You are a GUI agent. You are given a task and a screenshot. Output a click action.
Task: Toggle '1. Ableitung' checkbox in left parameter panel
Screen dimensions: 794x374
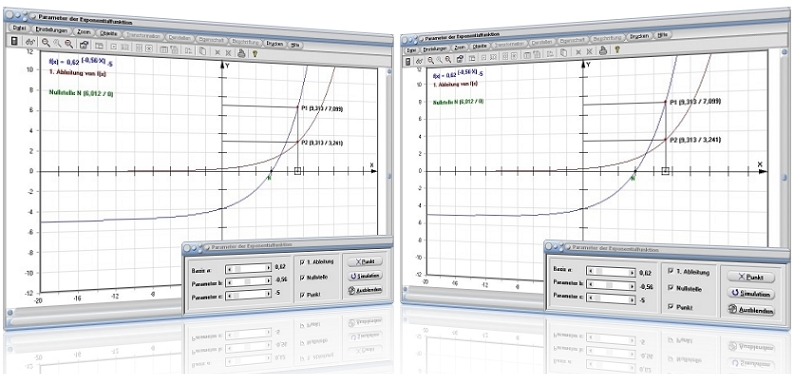pos(302,262)
